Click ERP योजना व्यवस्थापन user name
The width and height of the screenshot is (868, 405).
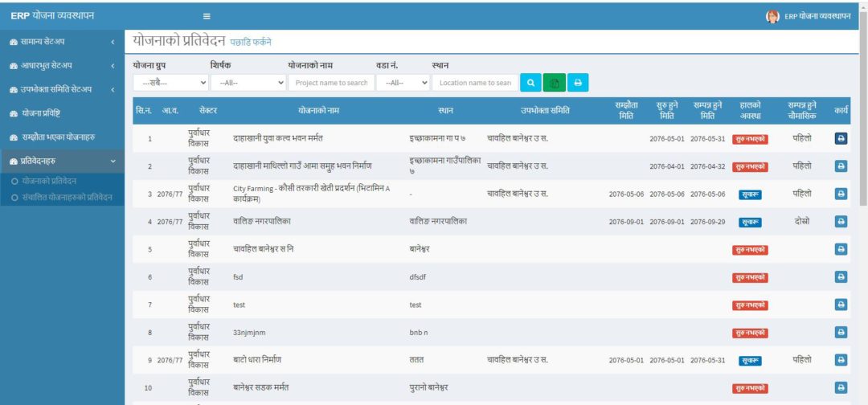click(817, 17)
